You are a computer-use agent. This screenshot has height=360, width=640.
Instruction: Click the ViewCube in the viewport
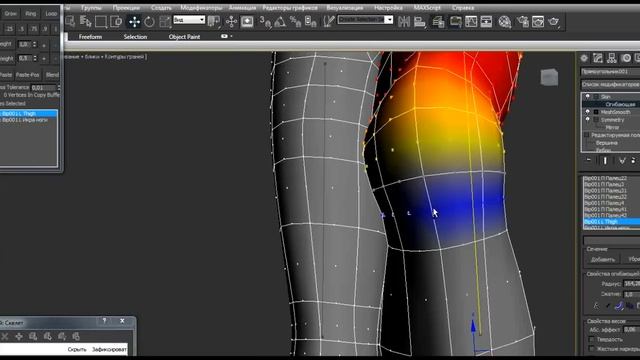click(x=549, y=77)
